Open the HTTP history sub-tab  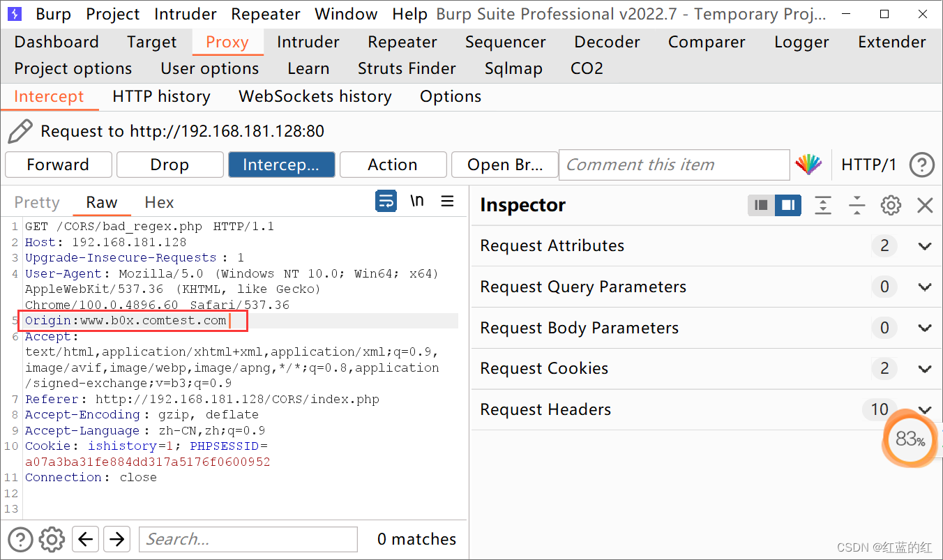161,96
